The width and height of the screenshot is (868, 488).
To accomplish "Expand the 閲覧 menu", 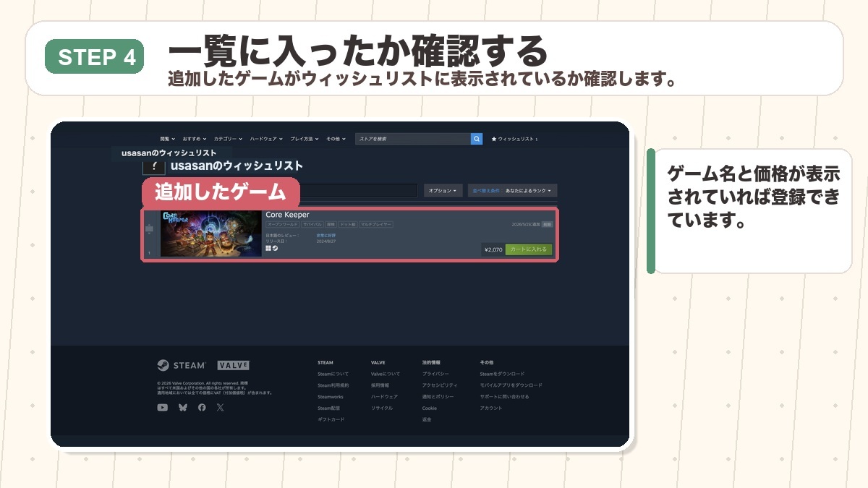I will (x=167, y=139).
